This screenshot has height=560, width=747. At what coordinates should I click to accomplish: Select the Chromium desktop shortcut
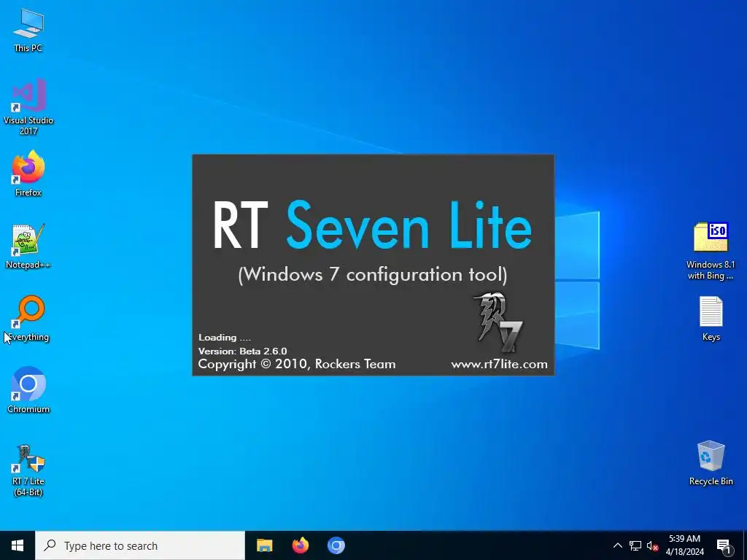28,390
